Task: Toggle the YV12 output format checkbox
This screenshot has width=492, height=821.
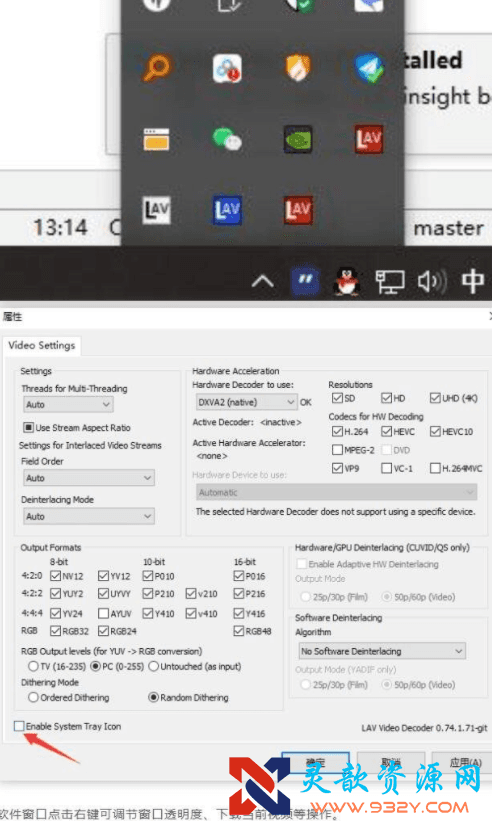Action: point(103,576)
